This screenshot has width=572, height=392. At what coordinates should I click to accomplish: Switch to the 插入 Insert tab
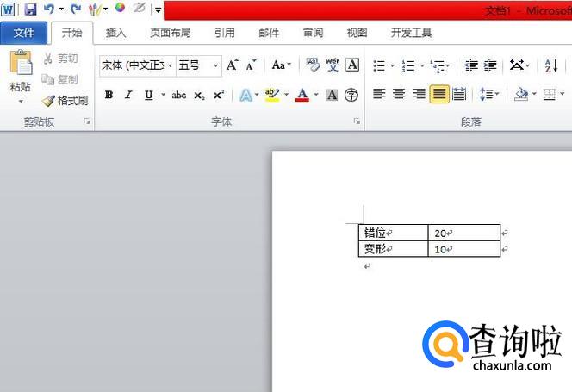tap(115, 33)
